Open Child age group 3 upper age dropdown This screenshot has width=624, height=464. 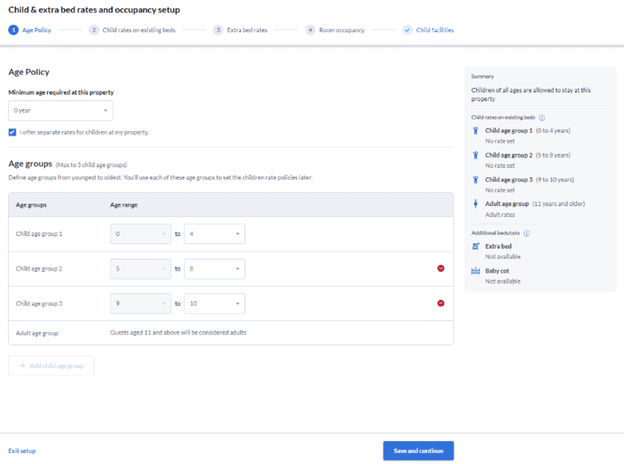(214, 304)
